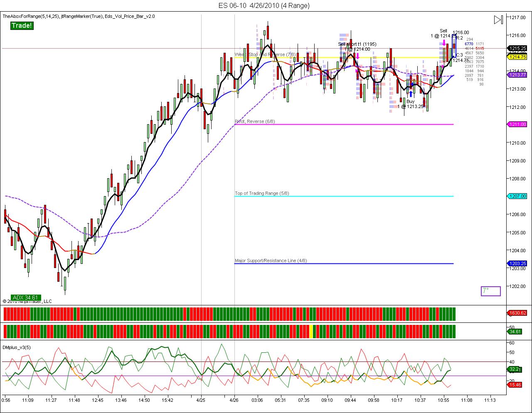The width and height of the screenshot is (532, 413).
Task: Click the 10:55 time axis label
Action: (x=443, y=401)
